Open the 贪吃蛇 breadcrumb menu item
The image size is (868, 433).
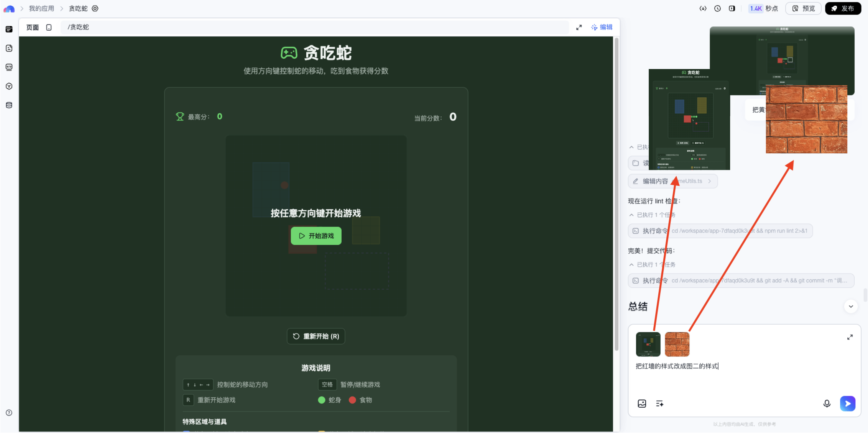pyautogui.click(x=78, y=8)
